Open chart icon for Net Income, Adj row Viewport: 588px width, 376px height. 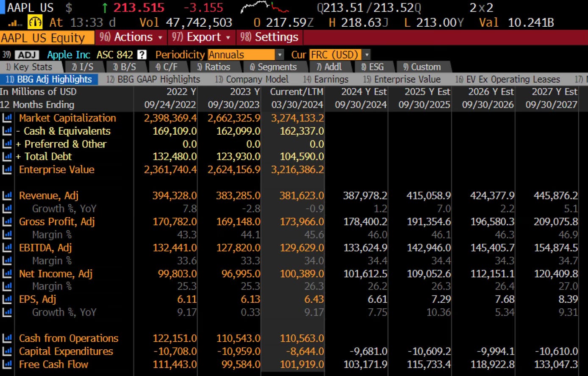click(x=7, y=274)
